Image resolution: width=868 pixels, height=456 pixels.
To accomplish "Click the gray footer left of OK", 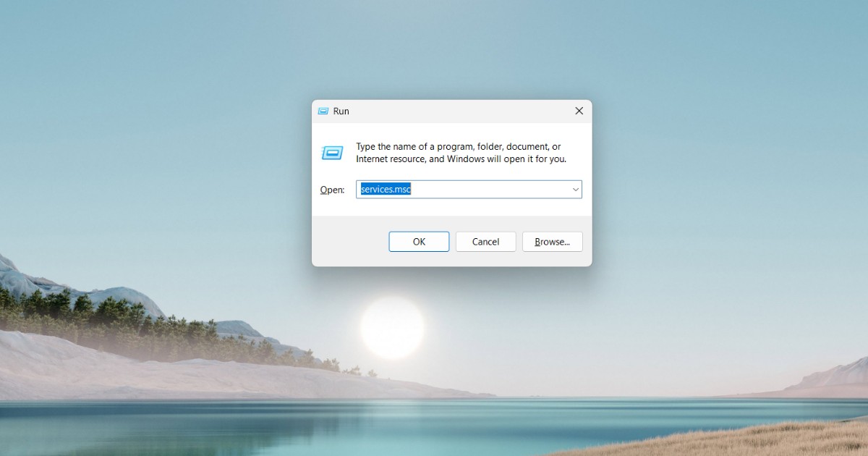I will (x=349, y=242).
